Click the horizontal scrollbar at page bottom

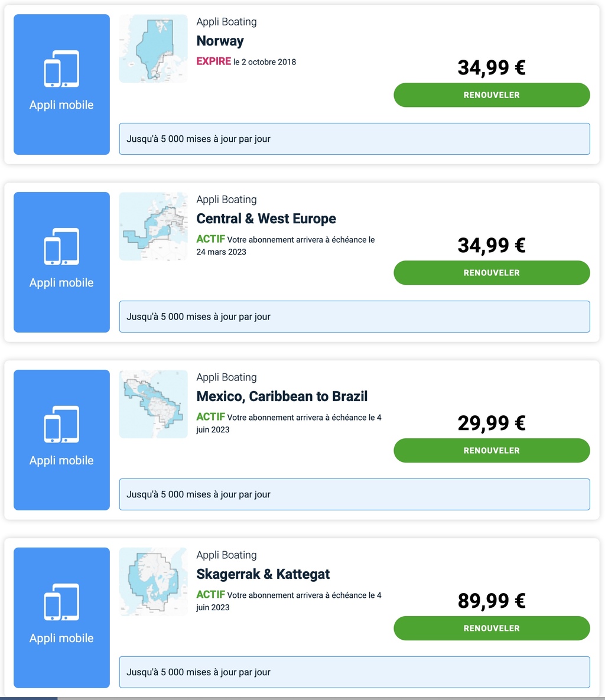click(x=302, y=698)
